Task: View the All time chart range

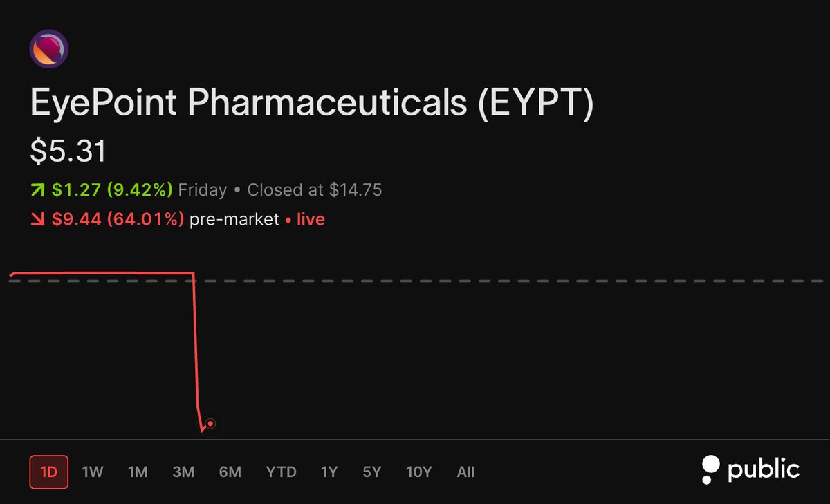Action: point(466,472)
